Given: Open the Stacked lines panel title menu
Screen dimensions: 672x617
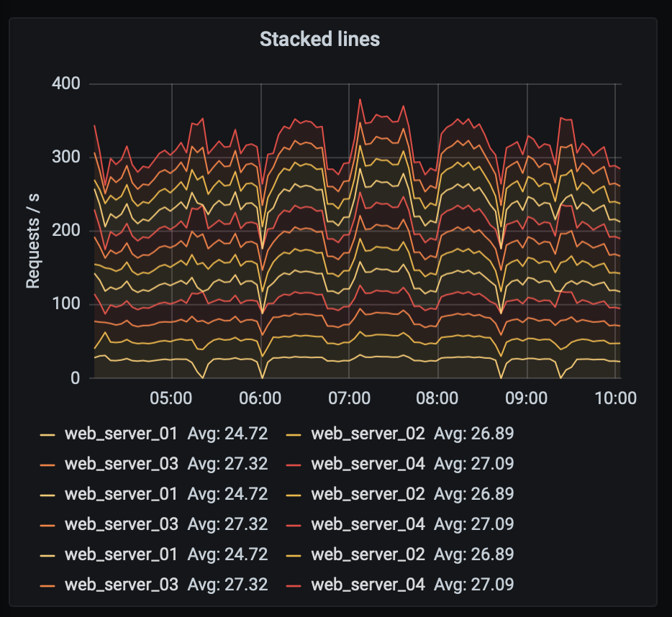Looking at the screenshot, I should (x=322, y=40).
